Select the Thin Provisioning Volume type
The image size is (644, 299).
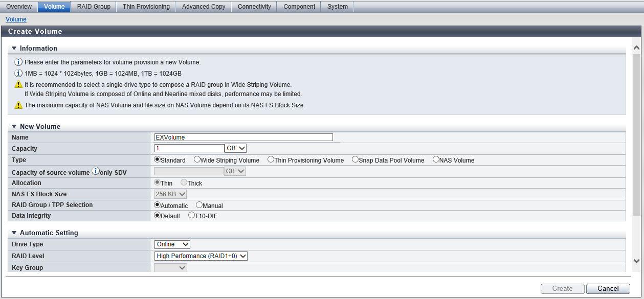(x=271, y=160)
